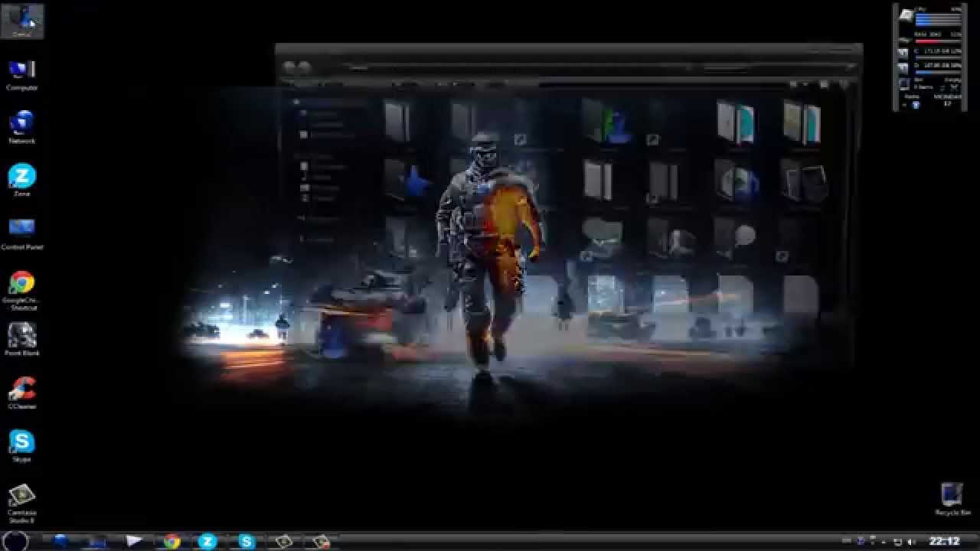Viewport: 980px width, 551px height.
Task: Launch Zona from the desktop shortcut
Action: (21, 181)
